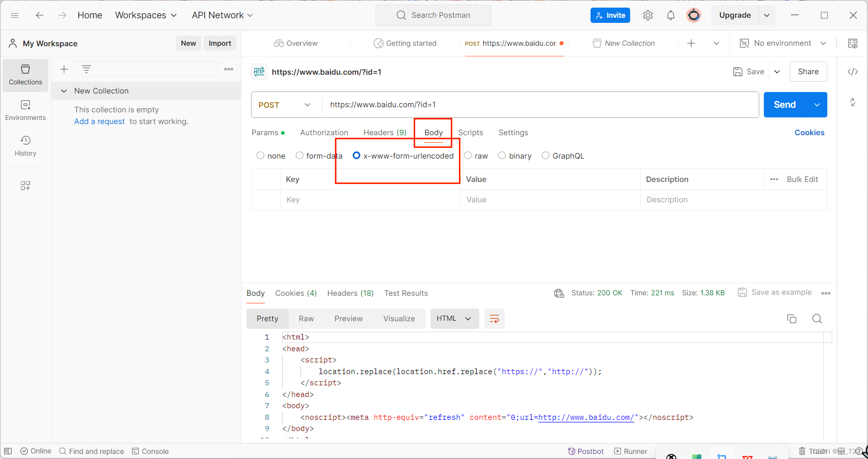This screenshot has width=868, height=459.
Task: Open a new tab with plus icon
Action: (691, 43)
